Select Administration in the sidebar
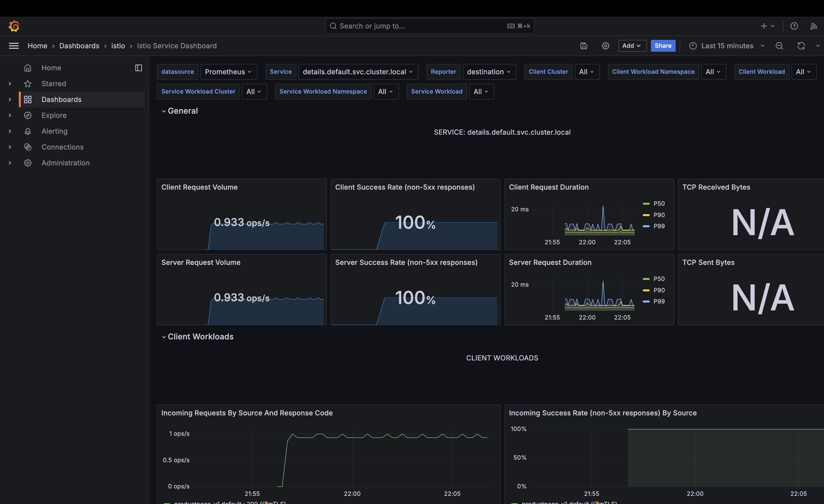 coord(66,163)
